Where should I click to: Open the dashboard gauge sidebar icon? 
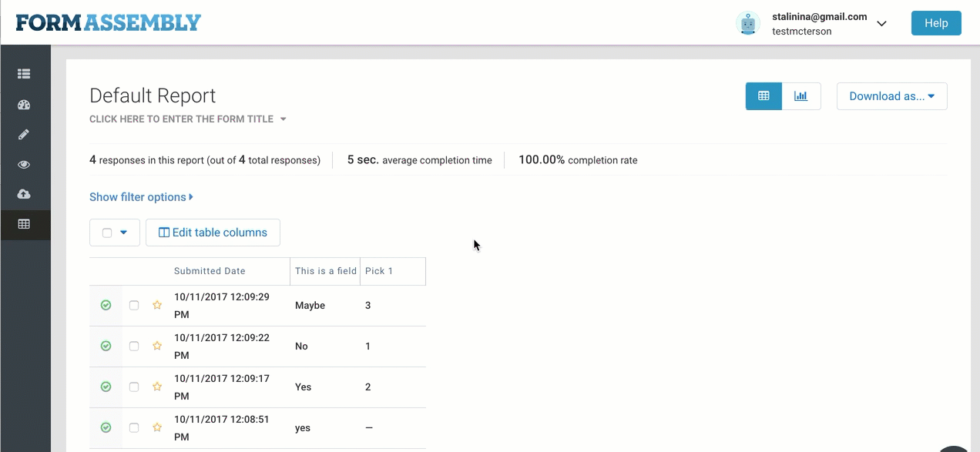click(24, 105)
